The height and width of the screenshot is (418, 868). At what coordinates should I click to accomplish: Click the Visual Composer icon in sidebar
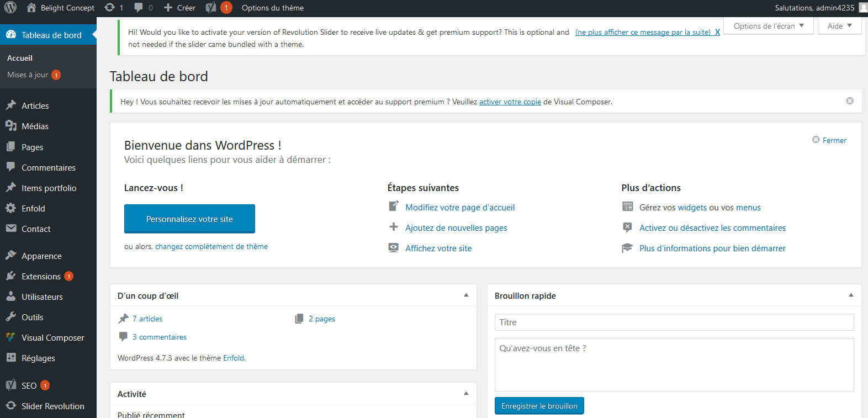tap(11, 337)
